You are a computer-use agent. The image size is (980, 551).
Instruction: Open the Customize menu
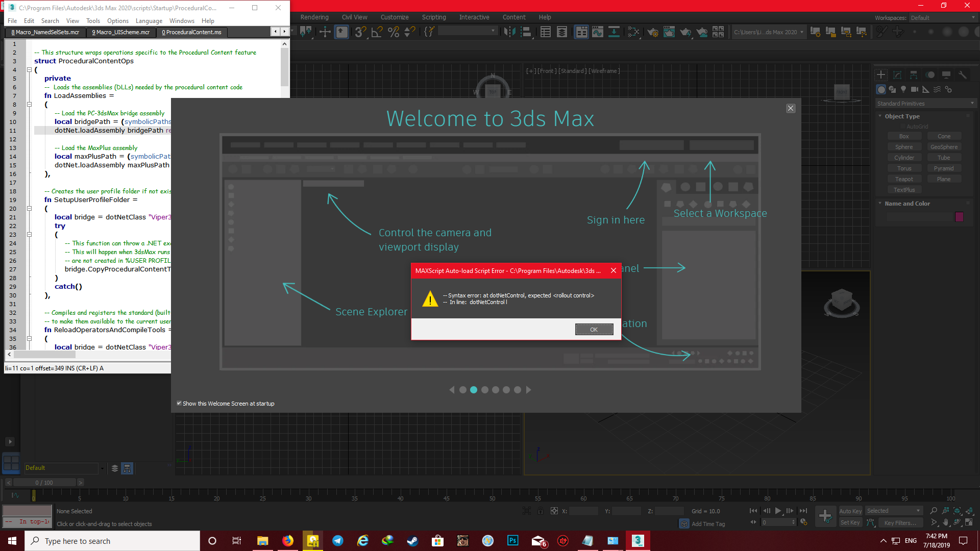point(395,17)
